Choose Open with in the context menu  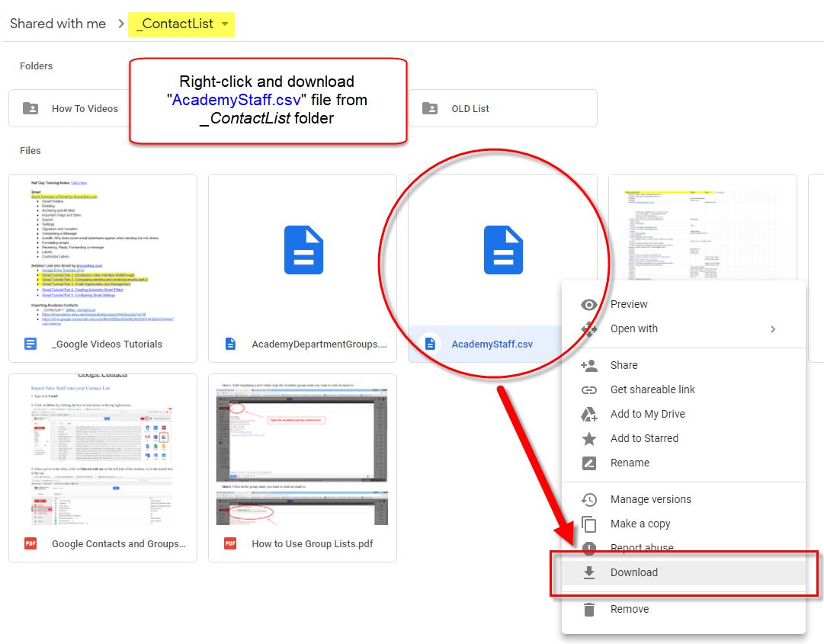(684, 328)
